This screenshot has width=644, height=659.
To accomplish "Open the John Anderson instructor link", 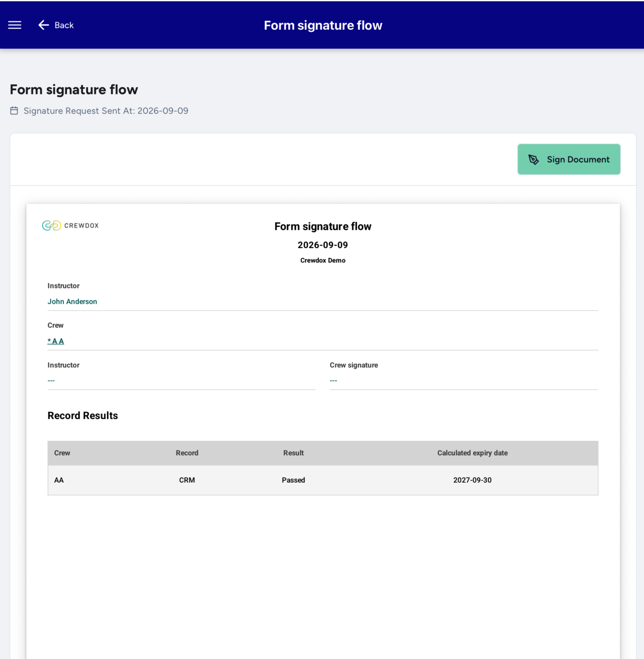I will [x=72, y=302].
